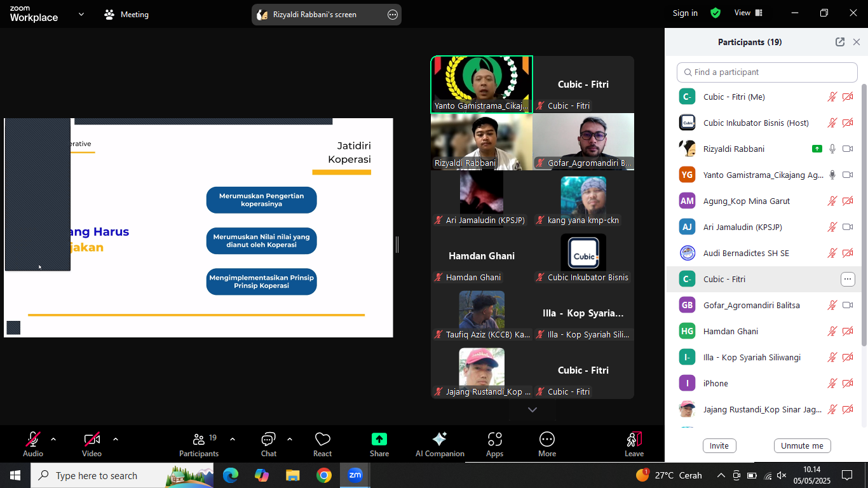Screen dimensions: 868x488
Task: Open Microsoft Edge from taskbar
Action: click(x=230, y=475)
